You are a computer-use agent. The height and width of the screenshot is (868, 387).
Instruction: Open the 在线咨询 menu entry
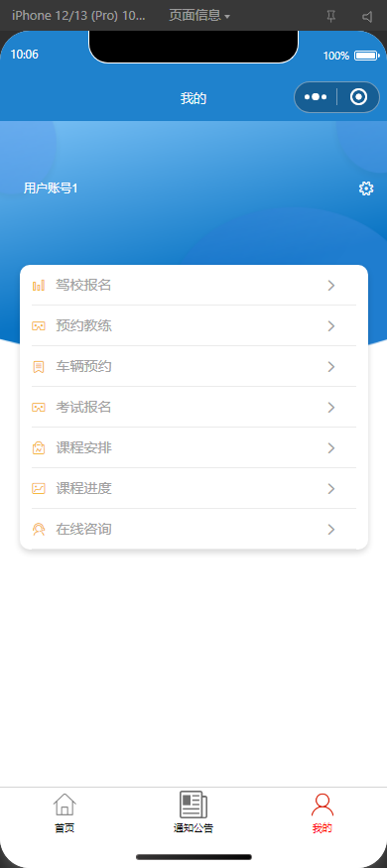tap(193, 530)
